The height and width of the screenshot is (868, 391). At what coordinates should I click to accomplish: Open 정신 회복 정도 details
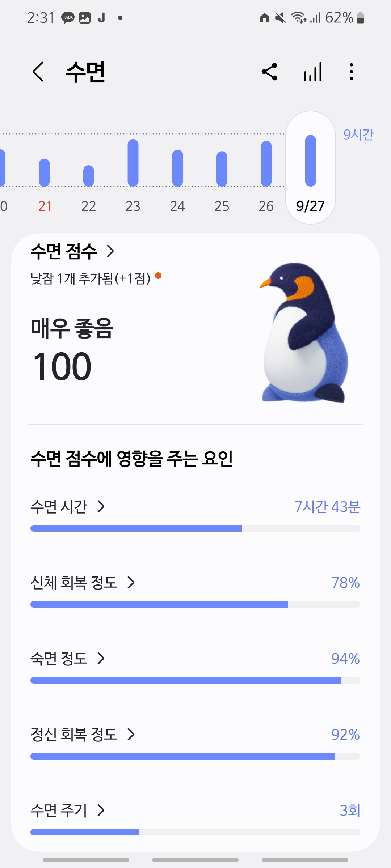click(83, 735)
